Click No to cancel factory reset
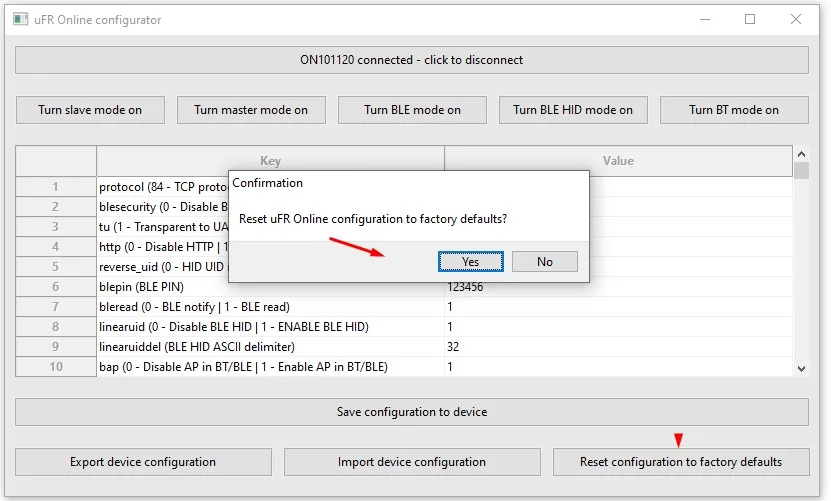Viewport: 831px width, 501px height. (x=544, y=262)
